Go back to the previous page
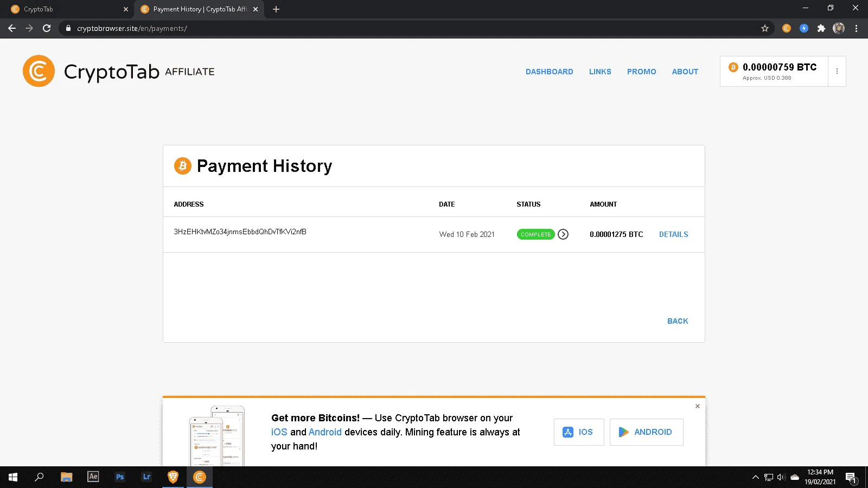The height and width of the screenshot is (488, 868). pyautogui.click(x=12, y=28)
